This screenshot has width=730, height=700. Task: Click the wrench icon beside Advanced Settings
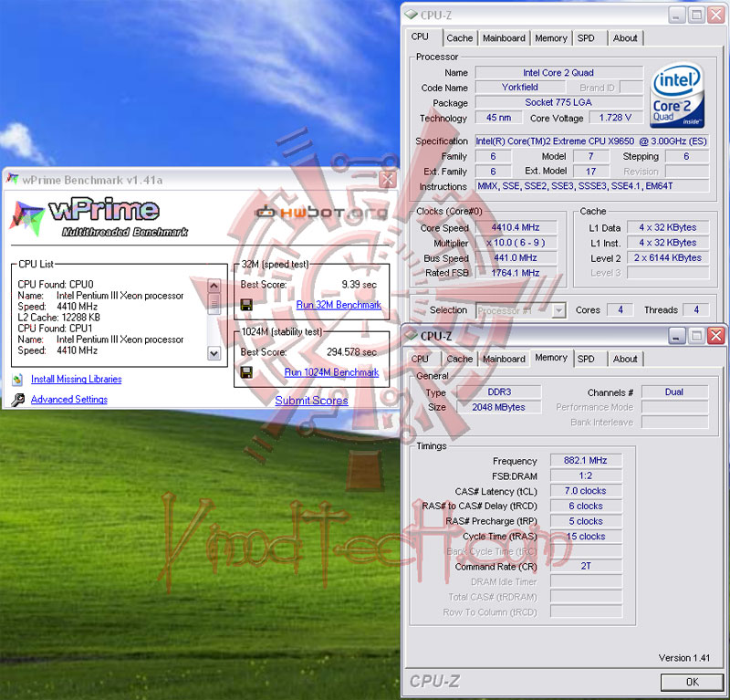[17, 400]
